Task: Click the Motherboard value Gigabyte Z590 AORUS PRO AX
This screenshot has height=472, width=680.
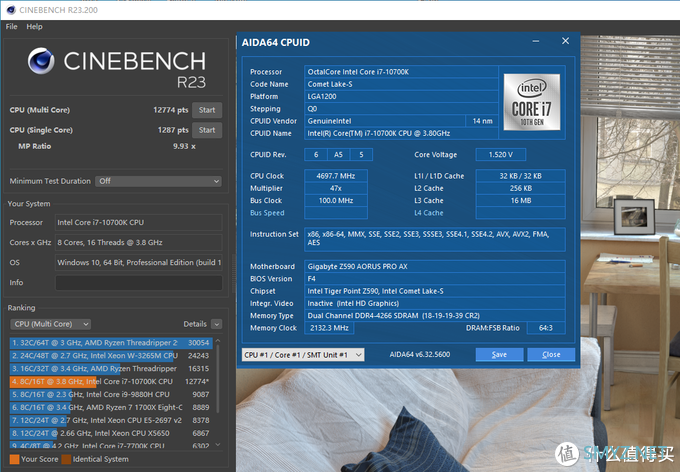Action: [x=435, y=266]
